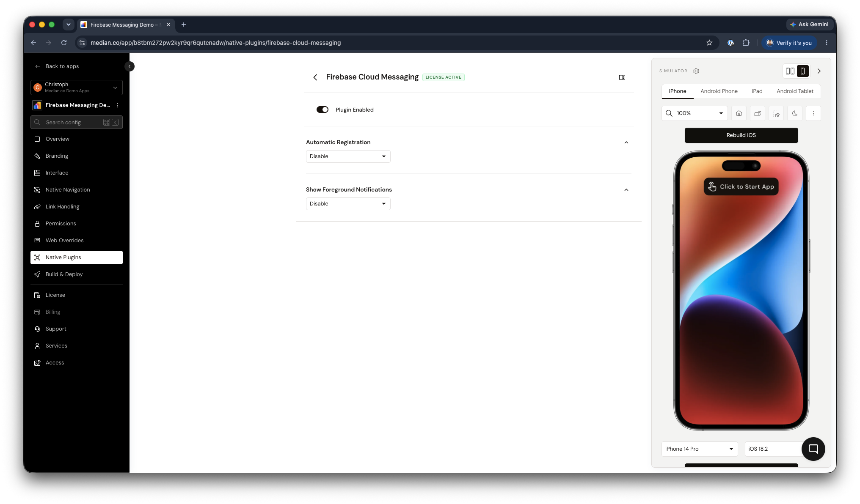
Task: Open Web Overrides settings
Action: 77,241
